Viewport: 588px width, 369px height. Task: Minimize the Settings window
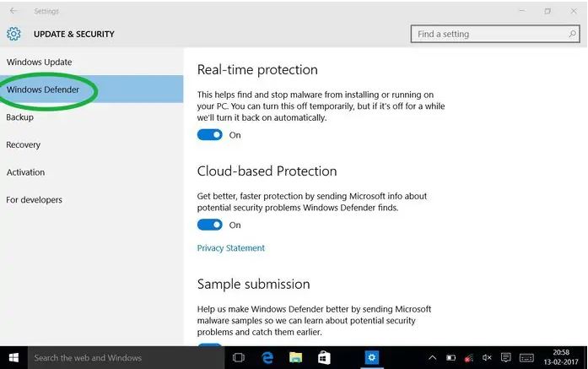522,11
